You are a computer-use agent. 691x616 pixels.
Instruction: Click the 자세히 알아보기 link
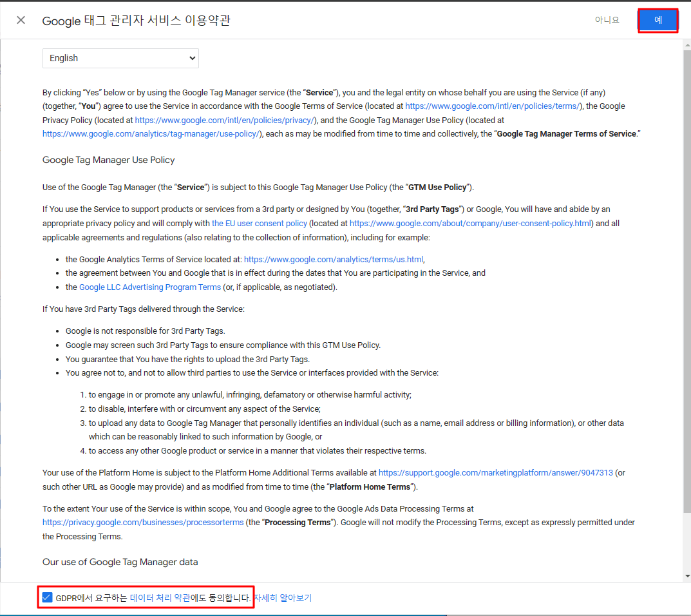click(x=283, y=597)
